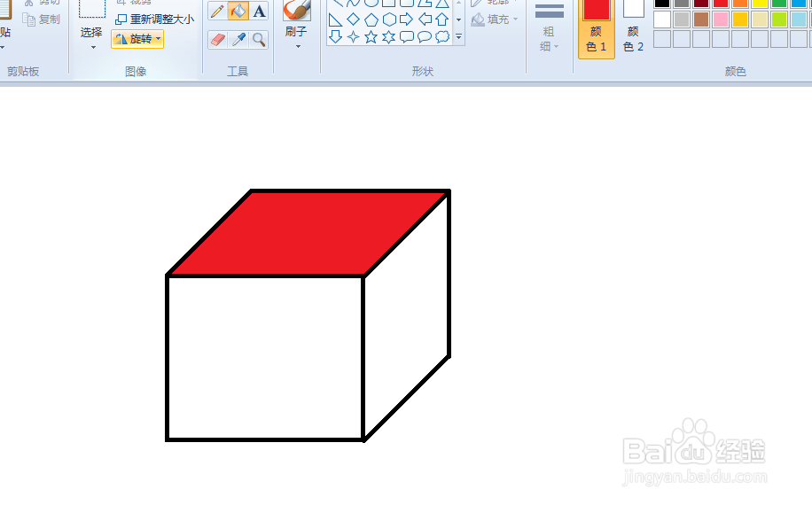Image resolution: width=812 pixels, height=505 pixels.
Task: Pick the rounded rectangular callout shape
Action: [x=407, y=36]
